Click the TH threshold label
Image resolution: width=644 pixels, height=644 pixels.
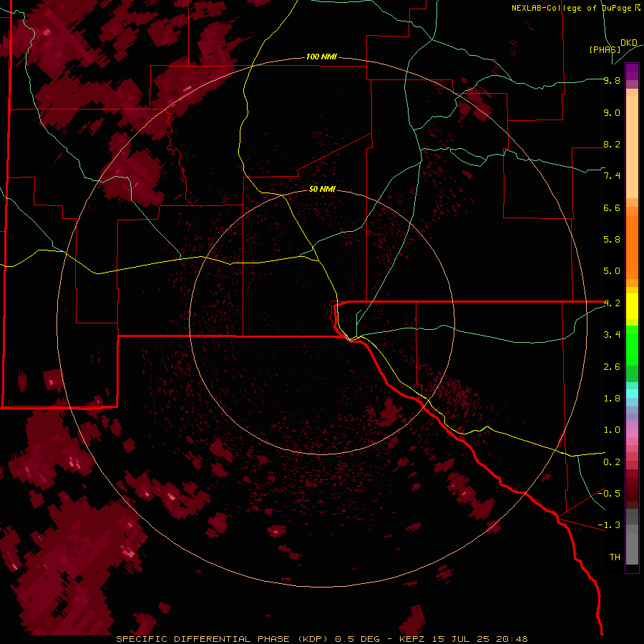tap(615, 557)
